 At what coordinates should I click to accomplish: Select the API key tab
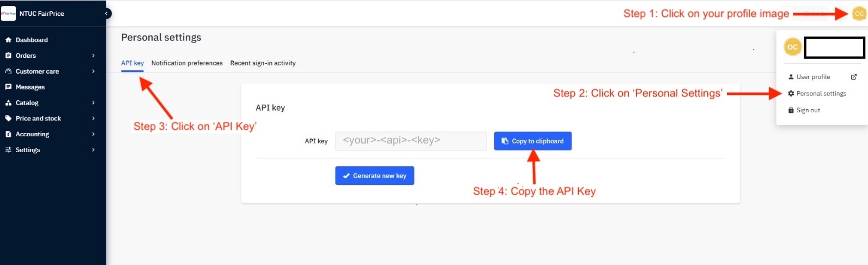(x=132, y=63)
